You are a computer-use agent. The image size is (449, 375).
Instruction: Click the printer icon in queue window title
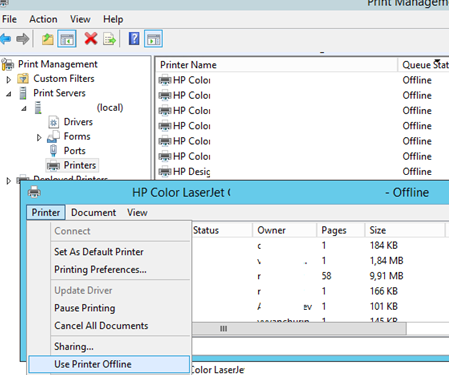coord(34,192)
